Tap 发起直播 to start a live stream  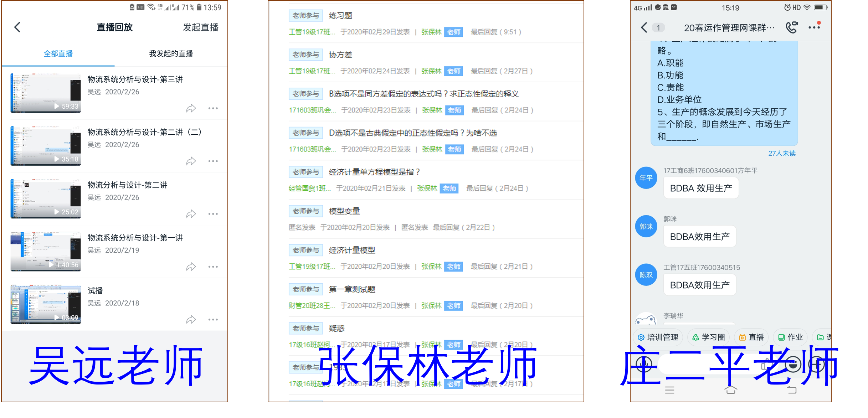pyautogui.click(x=201, y=27)
